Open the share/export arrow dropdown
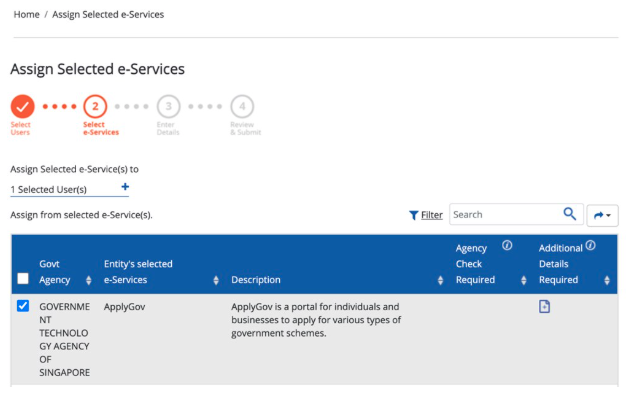This screenshot has width=632, height=404. coord(602,215)
